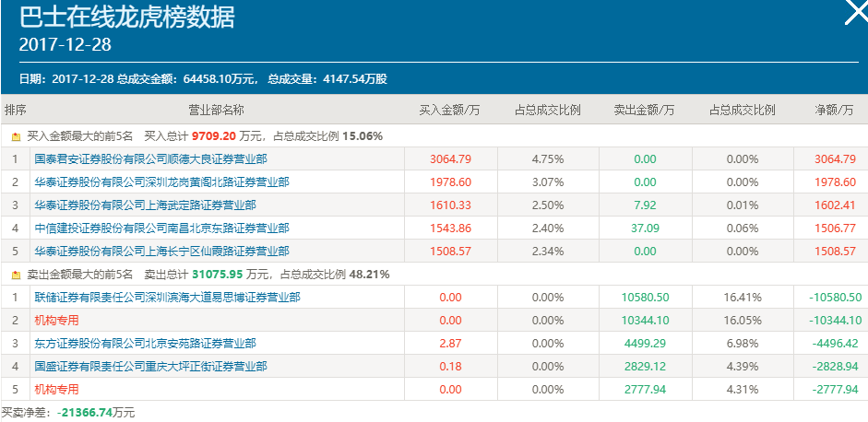Viewport: 868px width, 422px height.
Task: Click the sell total value 31075.95
Action: coord(218,275)
